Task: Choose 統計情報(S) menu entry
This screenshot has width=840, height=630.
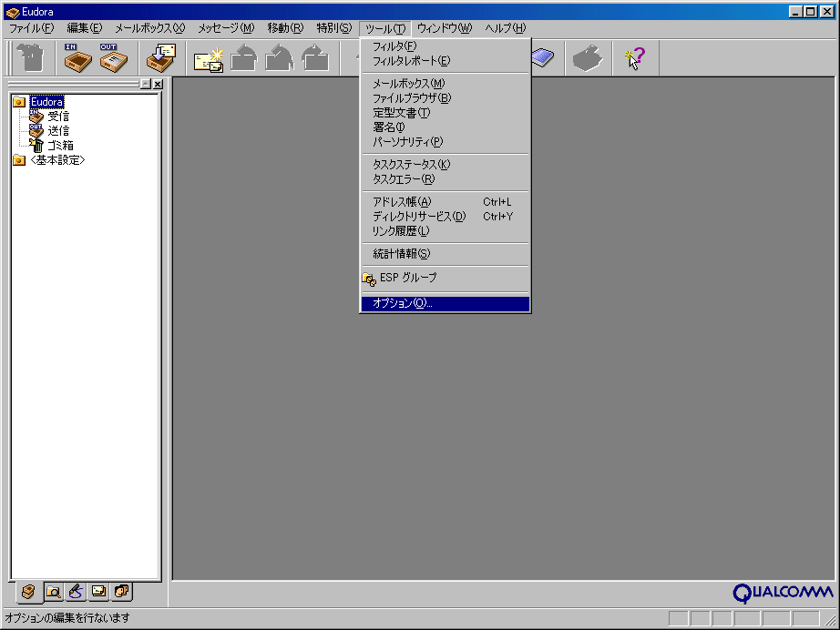Action: 446,254
